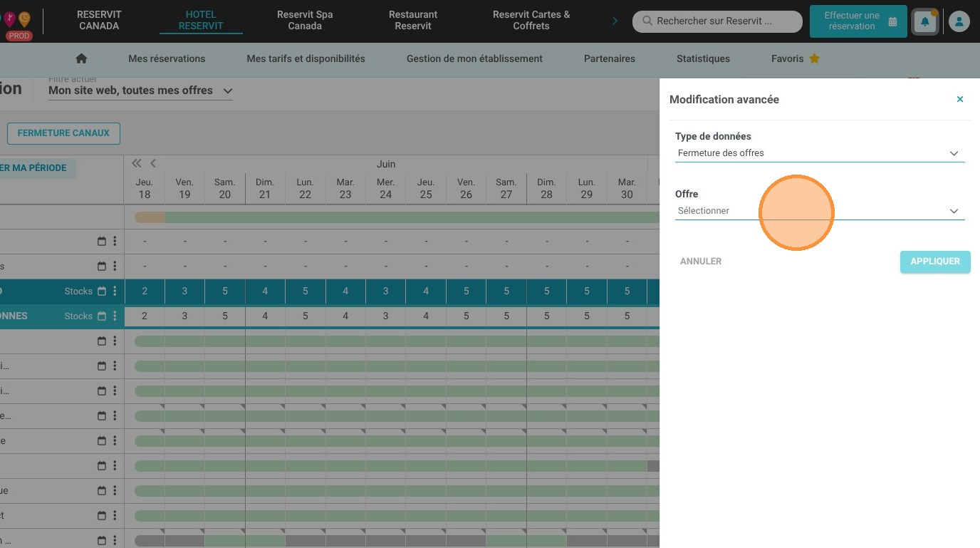
Task: Select the Mer. 24 date column header
Action: coord(385,189)
